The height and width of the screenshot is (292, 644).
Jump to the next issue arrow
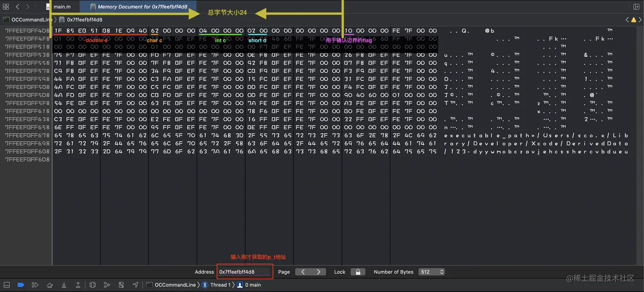[640, 20]
